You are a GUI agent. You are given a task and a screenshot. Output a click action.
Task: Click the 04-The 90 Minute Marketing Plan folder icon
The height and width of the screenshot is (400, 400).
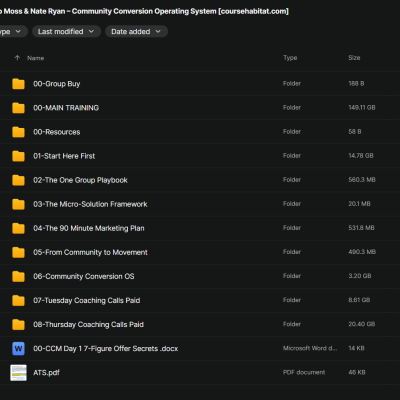tap(18, 228)
